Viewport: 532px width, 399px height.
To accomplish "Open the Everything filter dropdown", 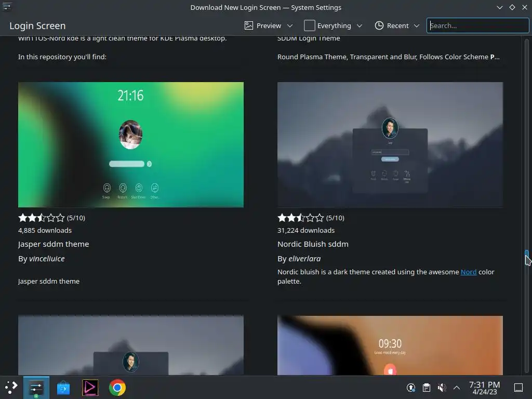I will pyautogui.click(x=333, y=25).
